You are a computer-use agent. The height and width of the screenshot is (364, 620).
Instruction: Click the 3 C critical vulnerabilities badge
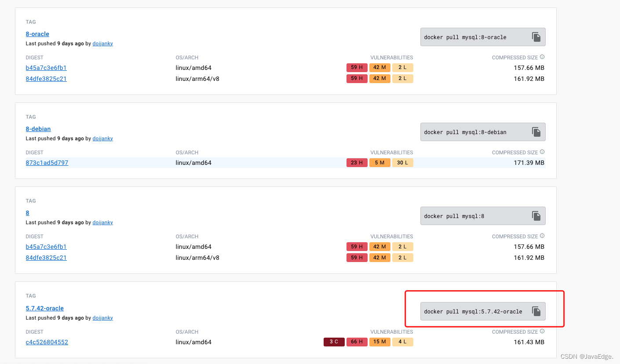(334, 342)
